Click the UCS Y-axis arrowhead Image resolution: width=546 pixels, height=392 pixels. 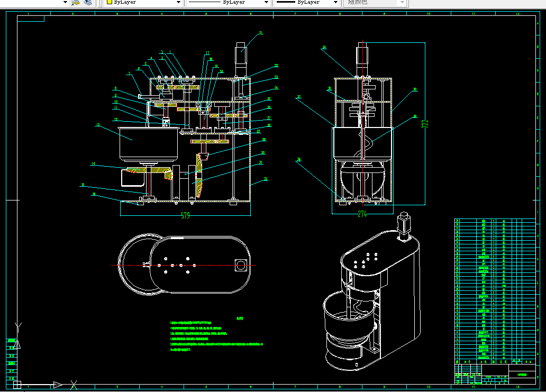coord(17,344)
